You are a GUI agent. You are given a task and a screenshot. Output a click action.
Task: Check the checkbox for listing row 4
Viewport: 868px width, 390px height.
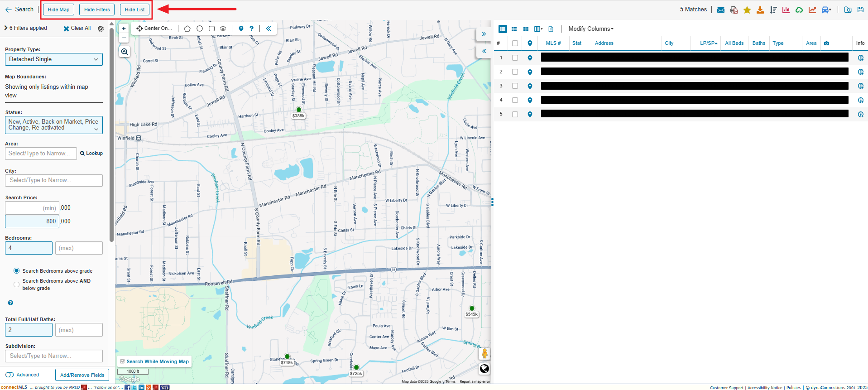(515, 100)
